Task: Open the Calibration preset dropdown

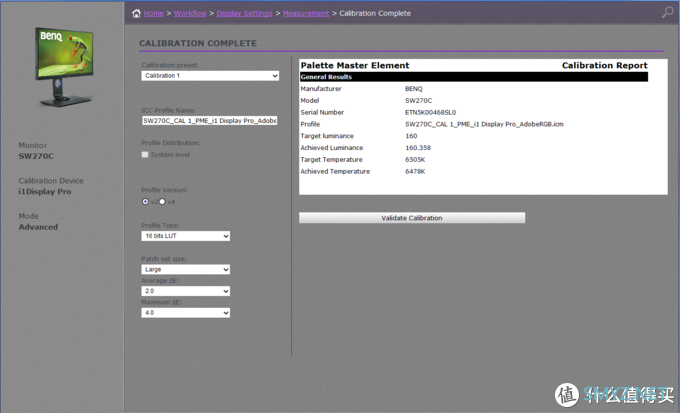Action: (210, 76)
